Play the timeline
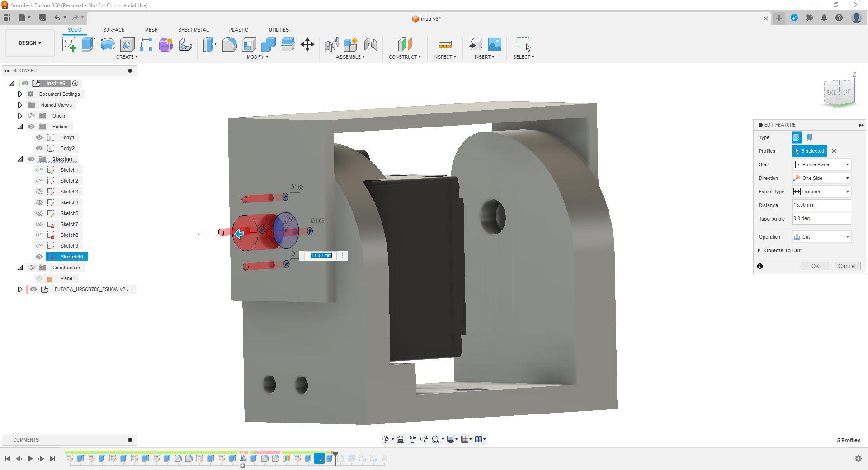Image resolution: width=868 pixels, height=470 pixels. click(x=30, y=459)
